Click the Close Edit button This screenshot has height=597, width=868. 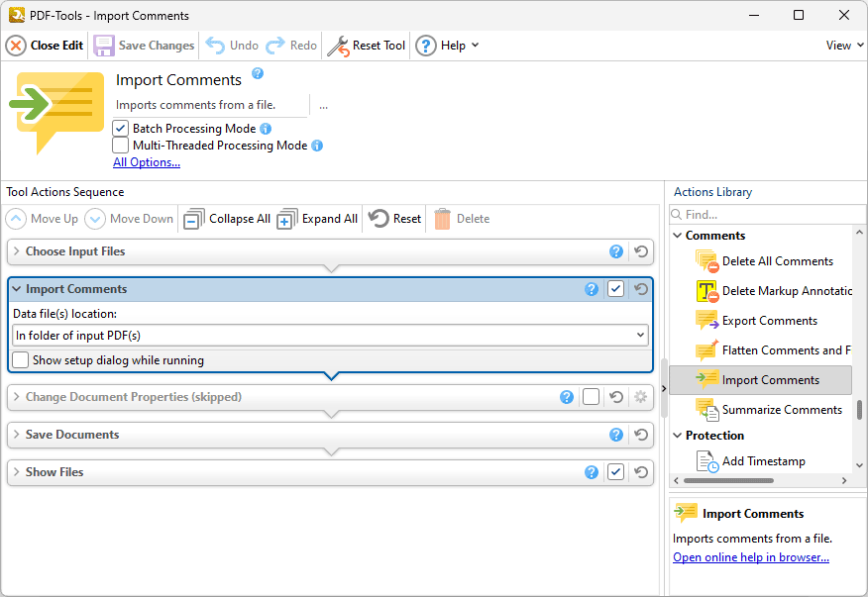[x=45, y=46]
